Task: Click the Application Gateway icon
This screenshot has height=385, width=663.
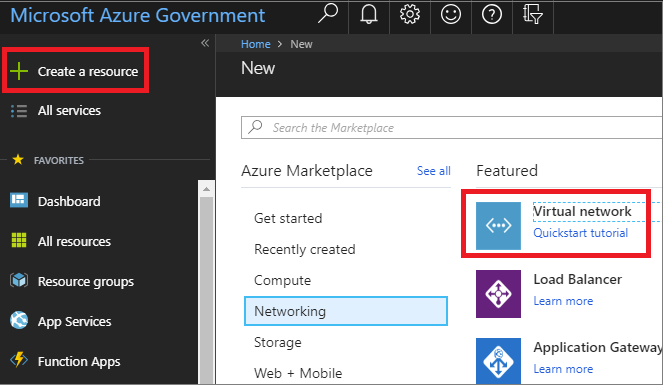Action: tap(498, 361)
